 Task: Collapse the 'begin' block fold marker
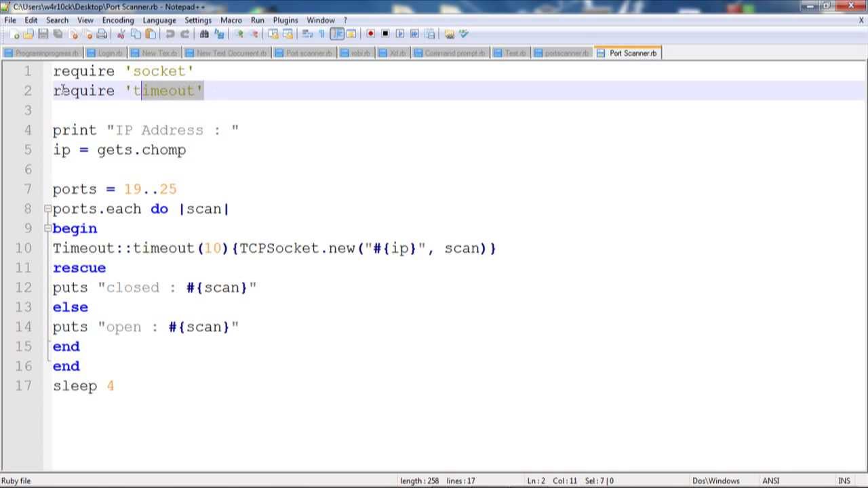coord(47,228)
